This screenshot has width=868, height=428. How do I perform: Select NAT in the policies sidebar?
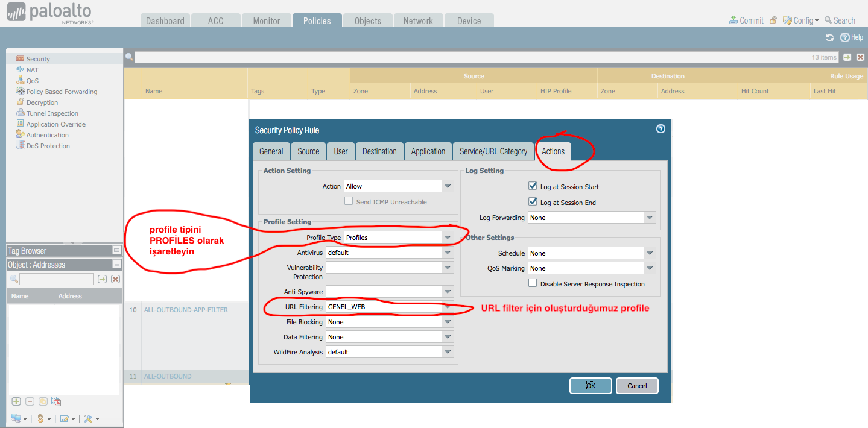pos(33,70)
